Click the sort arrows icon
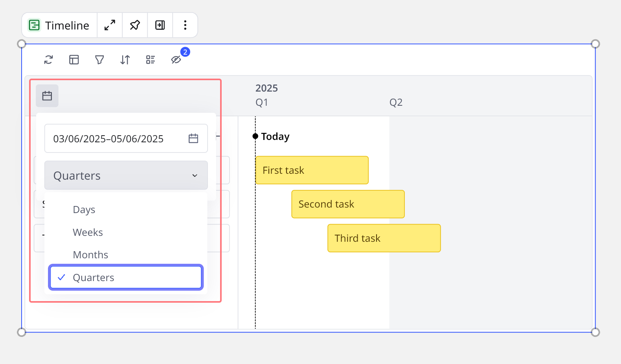Image resolution: width=621 pixels, height=364 pixels. tap(125, 60)
